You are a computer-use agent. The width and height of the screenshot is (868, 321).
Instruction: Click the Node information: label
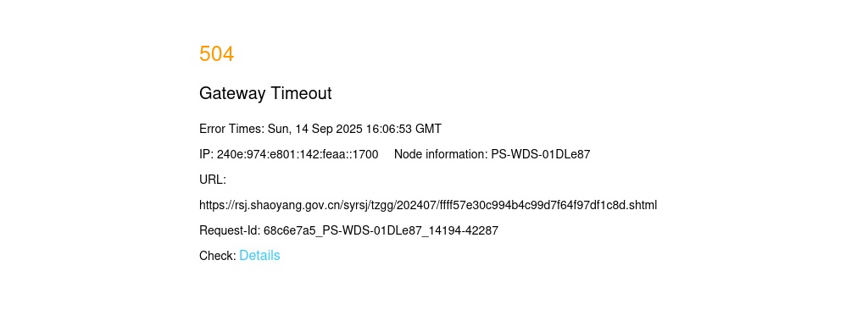(441, 154)
